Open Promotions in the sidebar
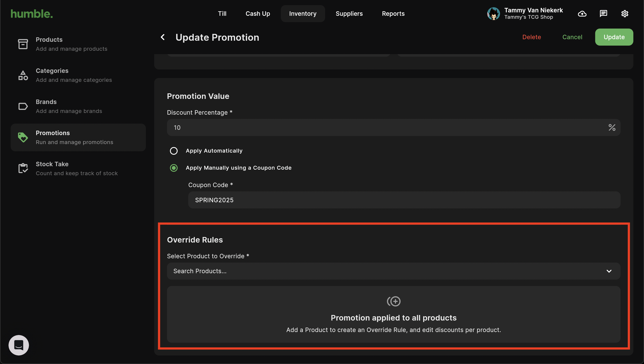The height and width of the screenshot is (364, 644). click(x=78, y=137)
